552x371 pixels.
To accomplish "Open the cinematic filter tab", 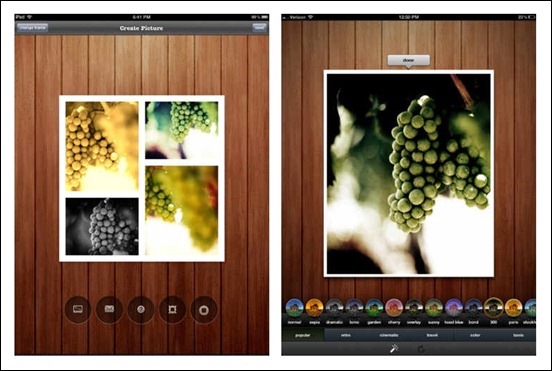I will tap(389, 335).
